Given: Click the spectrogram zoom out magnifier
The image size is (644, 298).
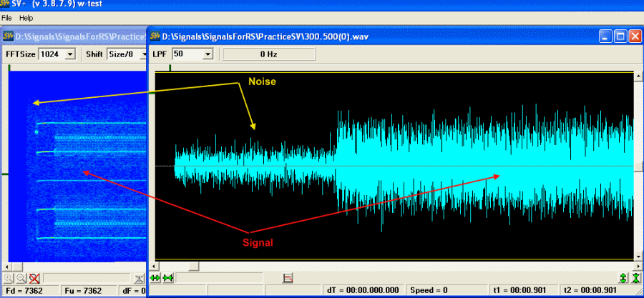Looking at the screenshot, I should pos(20,277).
